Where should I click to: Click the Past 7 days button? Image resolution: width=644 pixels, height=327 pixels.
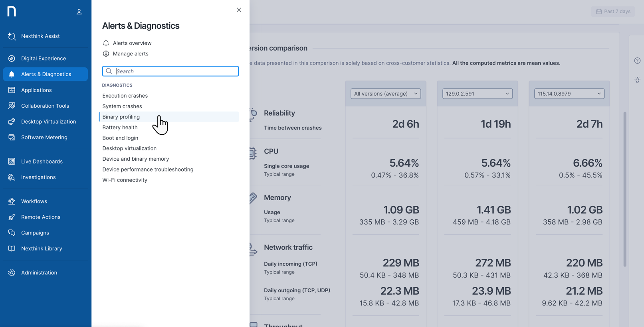point(613,12)
